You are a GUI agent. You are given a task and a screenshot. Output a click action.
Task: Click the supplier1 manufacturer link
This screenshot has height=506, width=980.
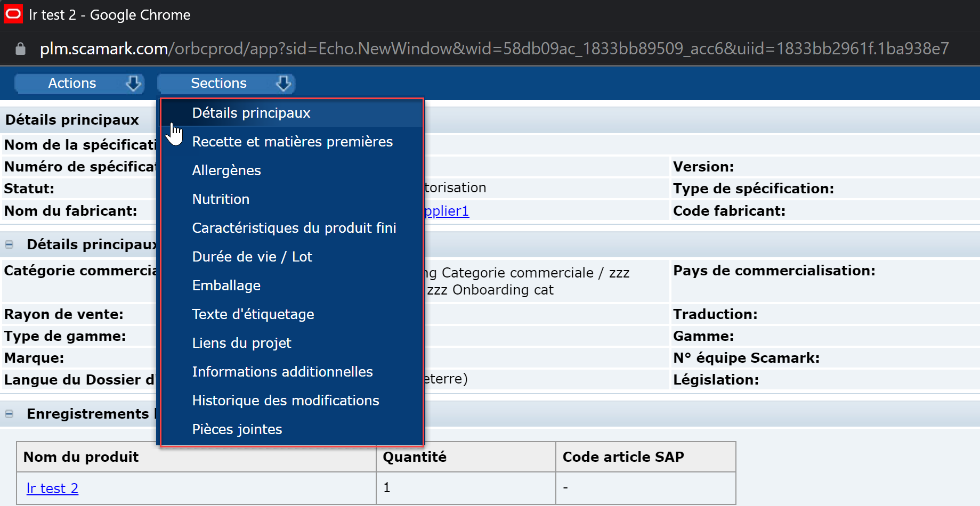447,211
